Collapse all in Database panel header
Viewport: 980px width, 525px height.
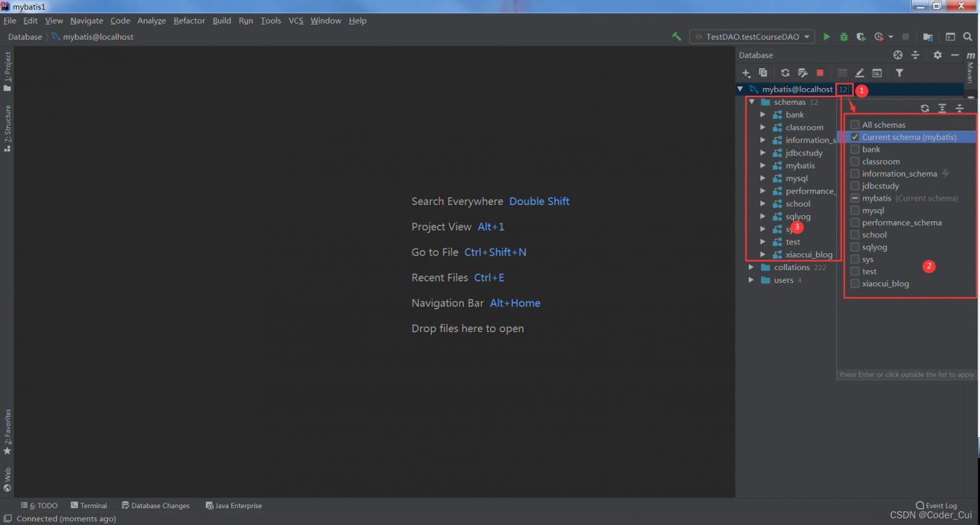916,55
